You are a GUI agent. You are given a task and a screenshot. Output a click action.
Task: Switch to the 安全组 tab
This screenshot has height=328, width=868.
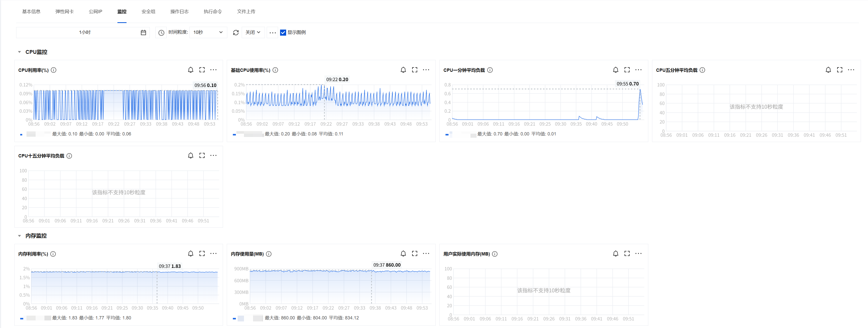(x=148, y=11)
